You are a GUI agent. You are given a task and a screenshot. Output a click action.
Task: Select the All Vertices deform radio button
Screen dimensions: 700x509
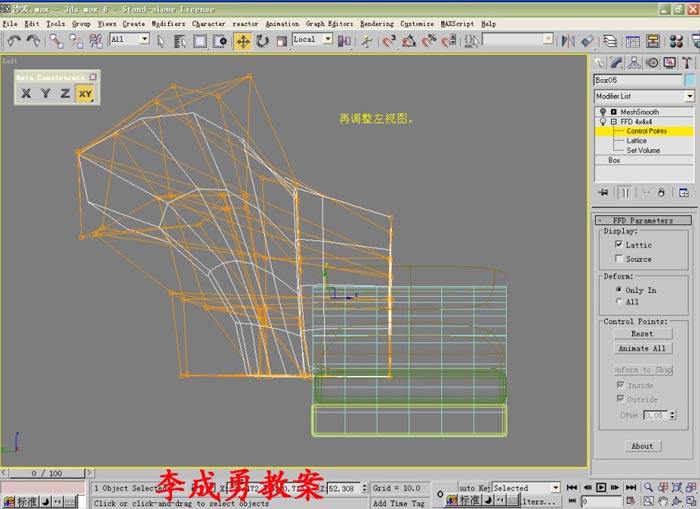point(618,301)
